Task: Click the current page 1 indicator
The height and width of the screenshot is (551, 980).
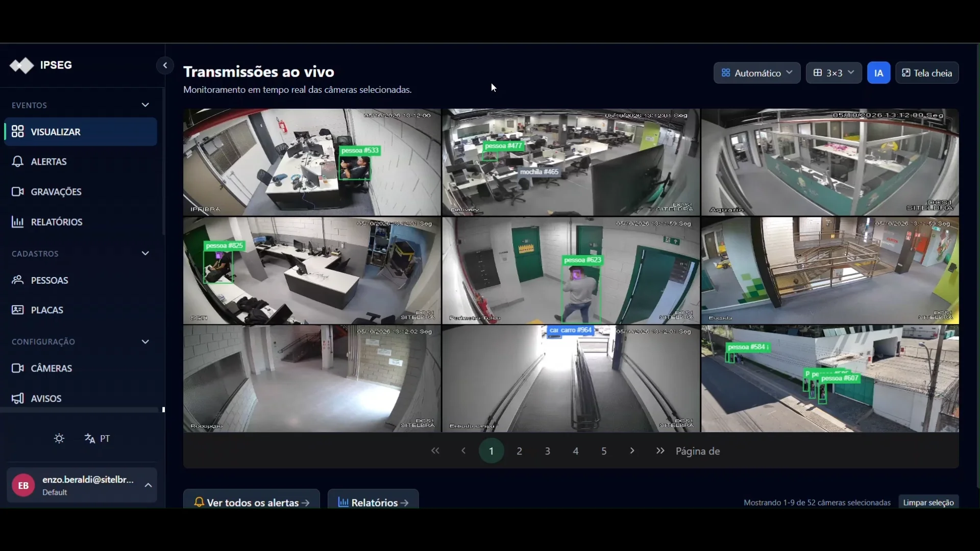Action: [x=491, y=451]
